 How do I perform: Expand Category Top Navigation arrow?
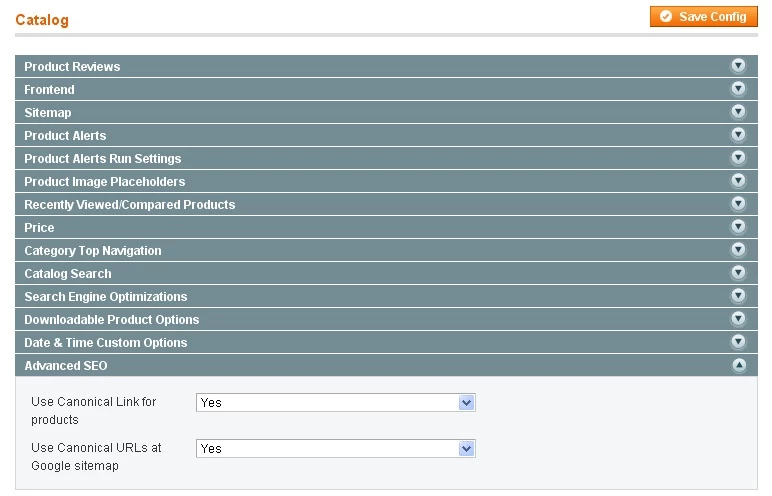point(738,250)
